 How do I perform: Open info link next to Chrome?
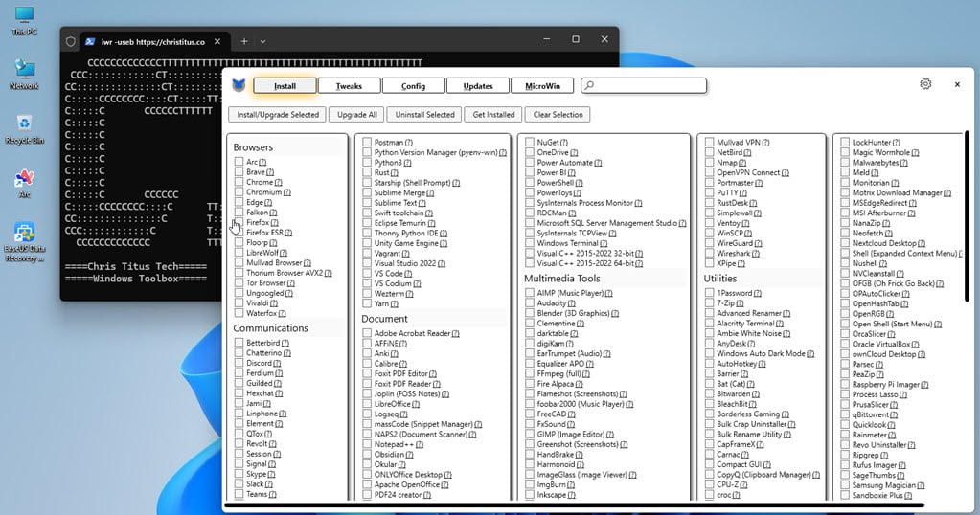(279, 182)
